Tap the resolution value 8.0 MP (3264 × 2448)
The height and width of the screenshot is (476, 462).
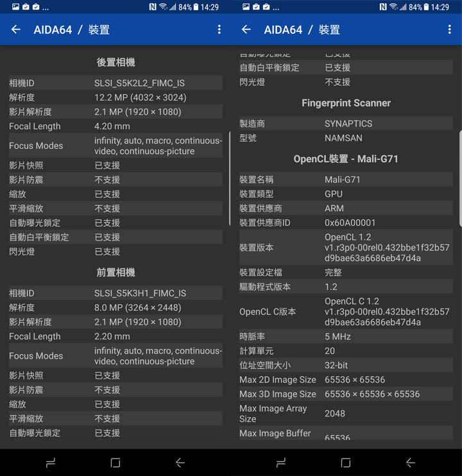[x=137, y=307]
